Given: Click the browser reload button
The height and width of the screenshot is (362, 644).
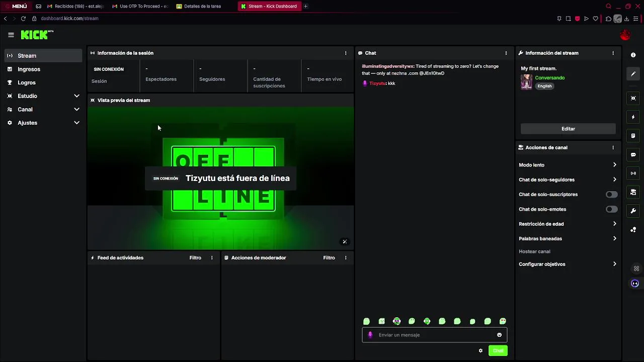Looking at the screenshot, I should pyautogui.click(x=23, y=19).
